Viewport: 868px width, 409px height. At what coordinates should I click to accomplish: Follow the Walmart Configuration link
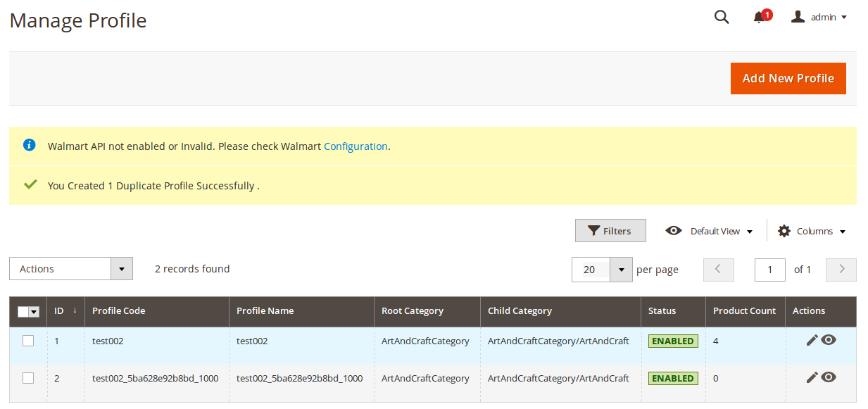pos(356,146)
